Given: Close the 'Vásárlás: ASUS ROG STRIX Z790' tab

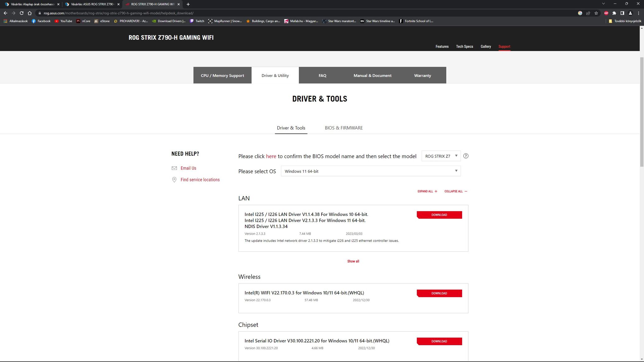Looking at the screenshot, I should (x=118, y=4).
